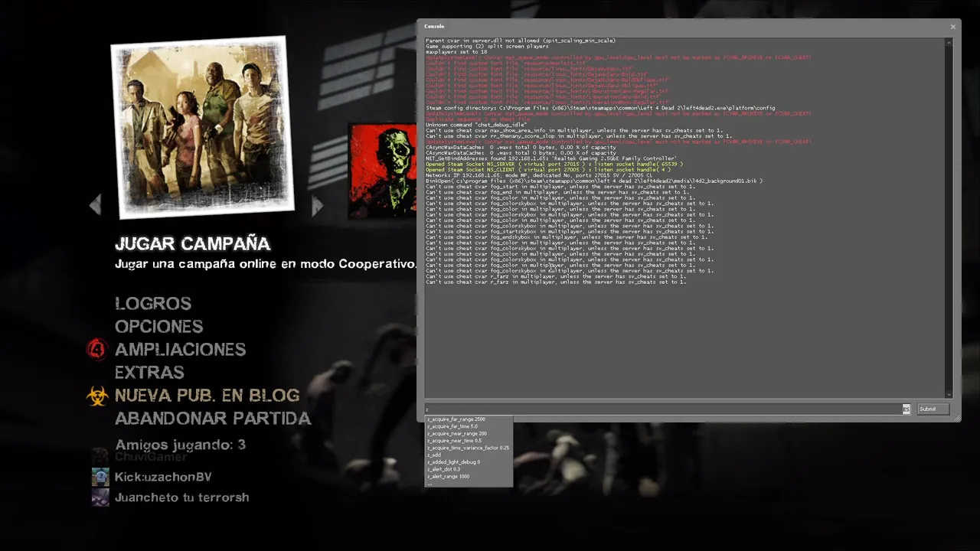The image size is (980, 551).
Task: Click the BinkOpen l4d2_background01.bik log line
Action: pyautogui.click(x=594, y=181)
